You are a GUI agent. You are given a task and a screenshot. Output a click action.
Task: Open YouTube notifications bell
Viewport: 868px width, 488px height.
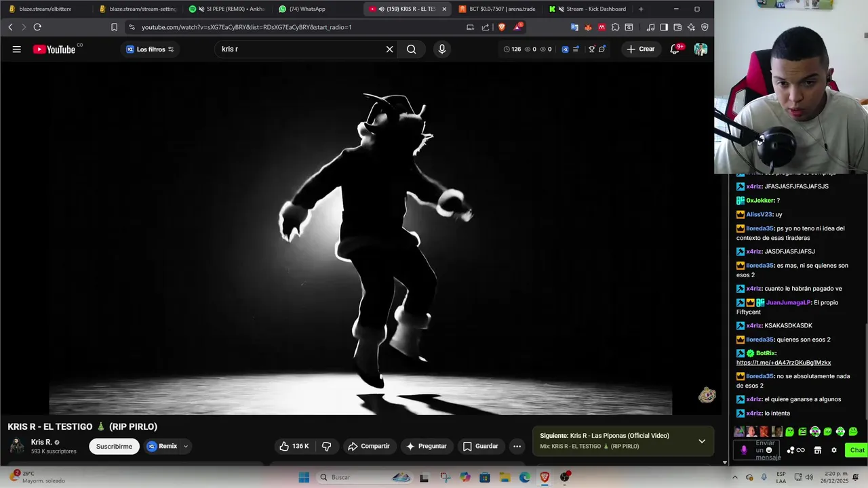pyautogui.click(x=675, y=49)
